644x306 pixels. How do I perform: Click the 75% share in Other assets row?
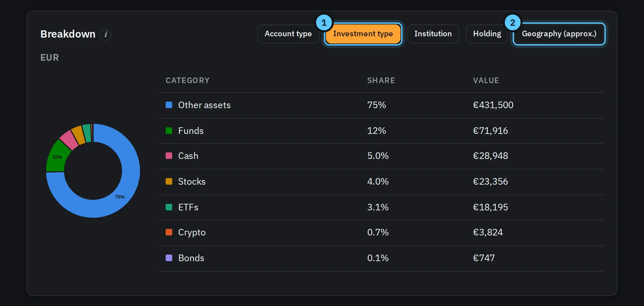376,105
